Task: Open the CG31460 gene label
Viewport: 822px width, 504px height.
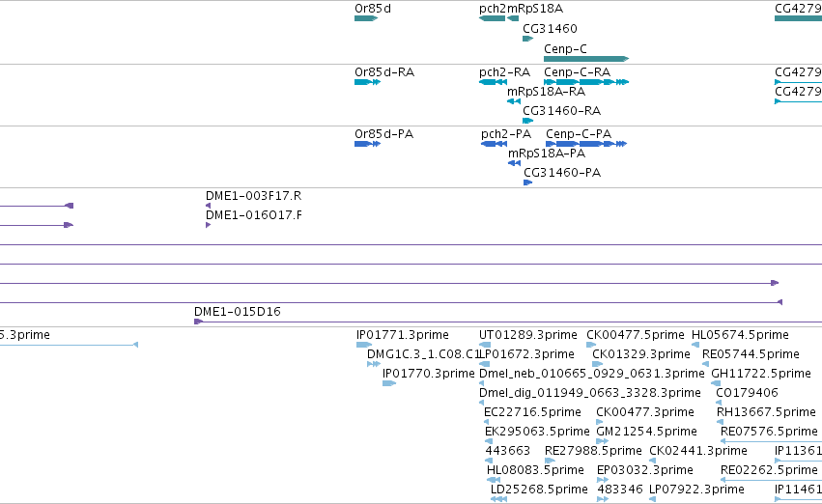Action: (550, 28)
